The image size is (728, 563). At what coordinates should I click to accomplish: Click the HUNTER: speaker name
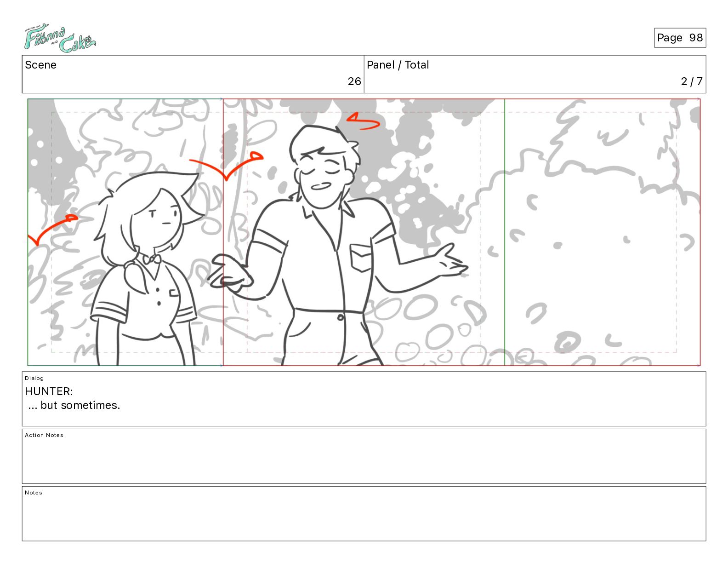tap(49, 391)
